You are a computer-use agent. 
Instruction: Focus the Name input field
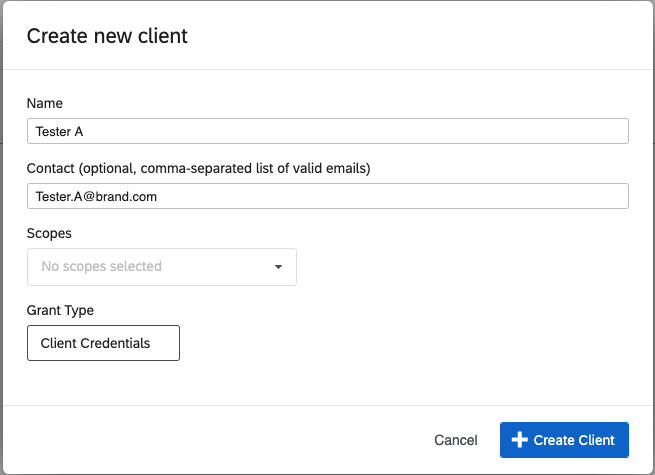(328, 131)
